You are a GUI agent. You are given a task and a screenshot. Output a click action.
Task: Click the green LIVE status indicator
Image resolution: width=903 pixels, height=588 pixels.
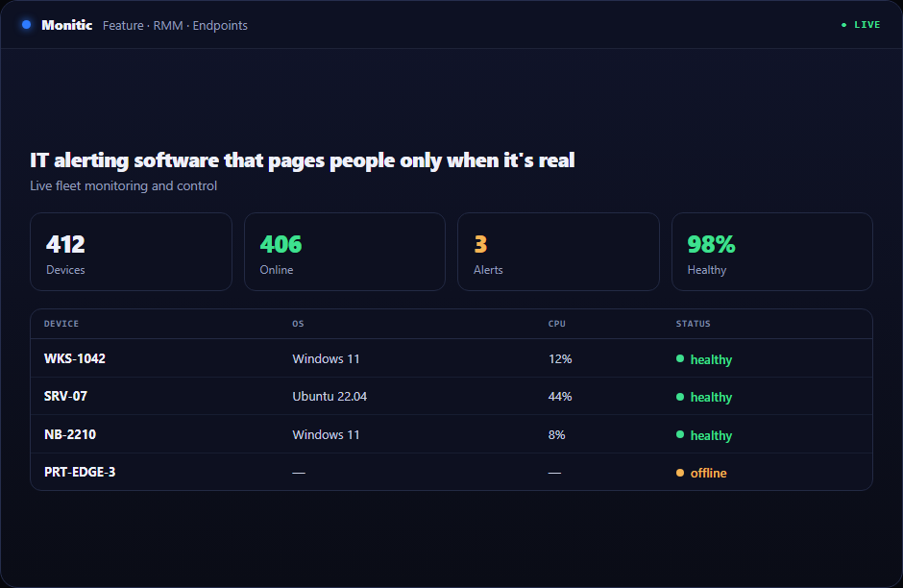tap(861, 25)
